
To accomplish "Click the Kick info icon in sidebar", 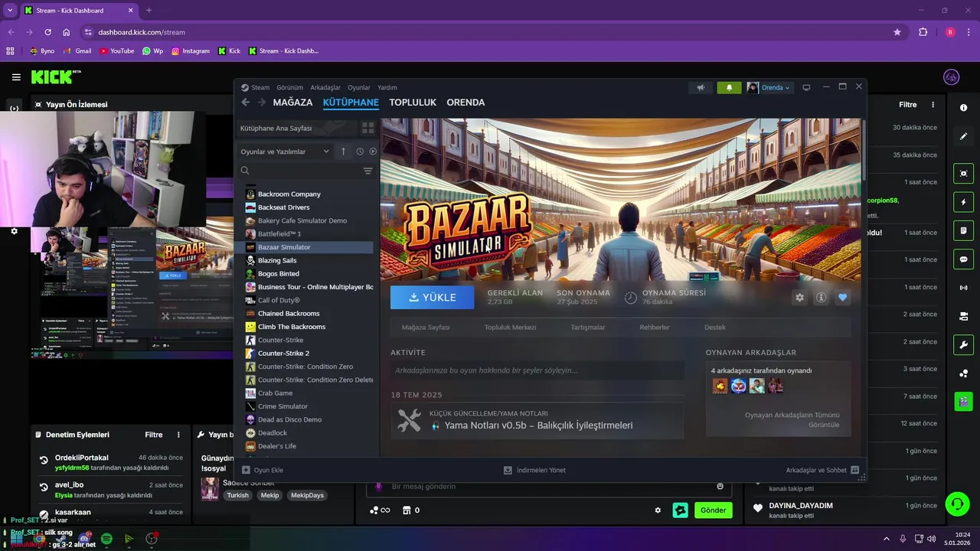I will [x=964, y=108].
